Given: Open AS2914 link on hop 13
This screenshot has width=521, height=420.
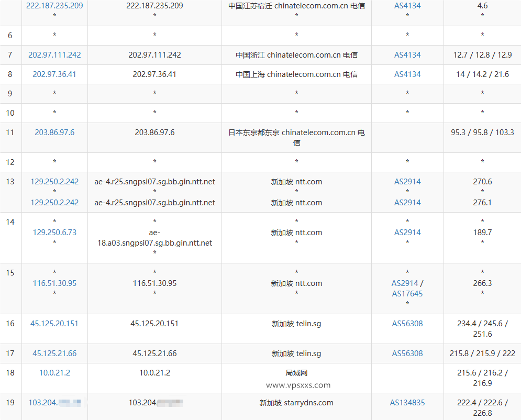Looking at the screenshot, I should coord(407,181).
